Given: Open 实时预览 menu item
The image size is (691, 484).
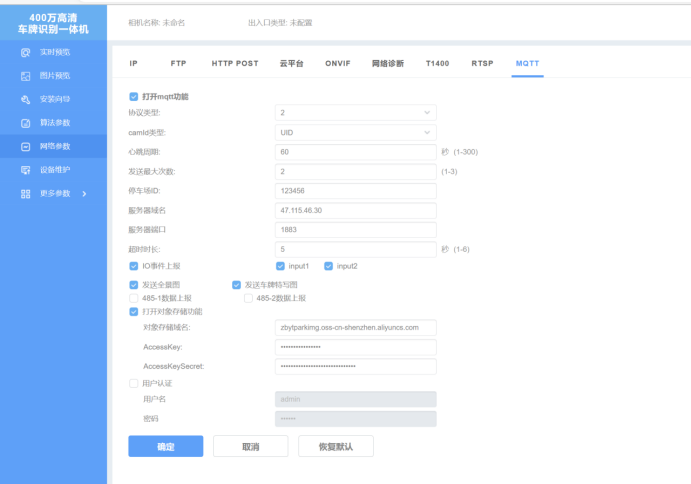Looking at the screenshot, I should pos(53,52).
